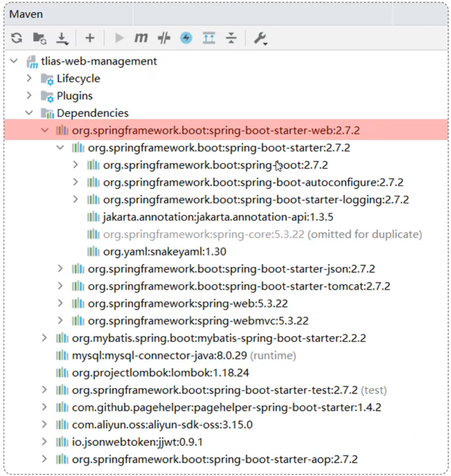Open Maven settings wrench icon
Image resolution: width=451 pixels, height=476 pixels.
[x=260, y=39]
